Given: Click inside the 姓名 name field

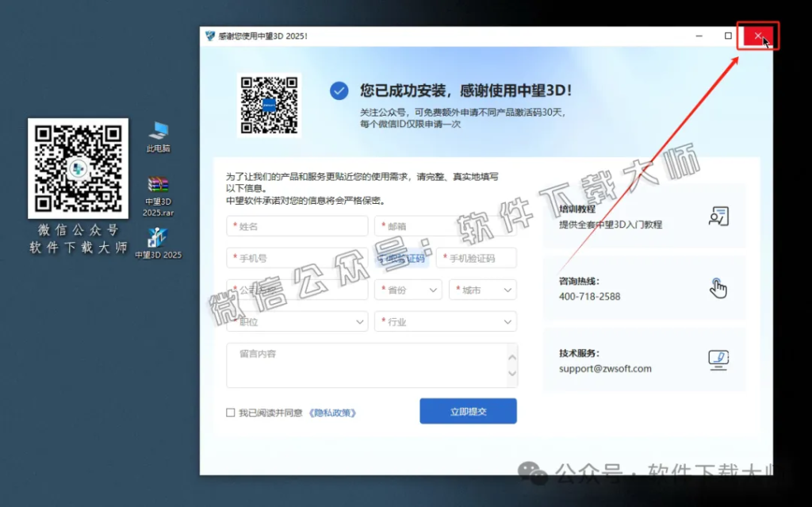Looking at the screenshot, I should 297,226.
